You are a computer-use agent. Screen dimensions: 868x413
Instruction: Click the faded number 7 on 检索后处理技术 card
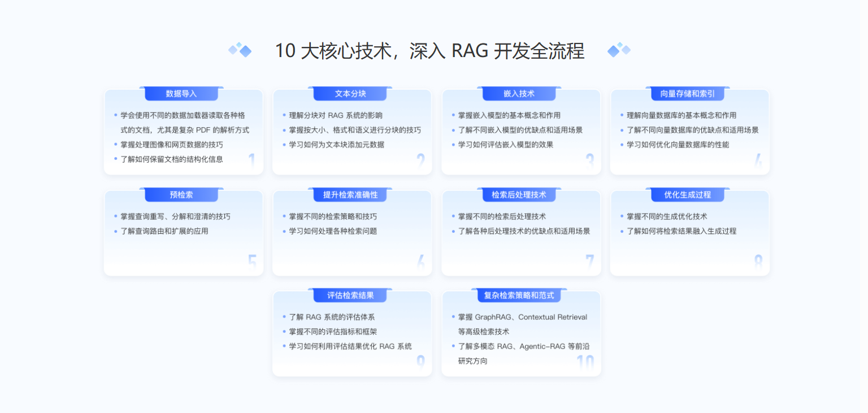tap(589, 262)
